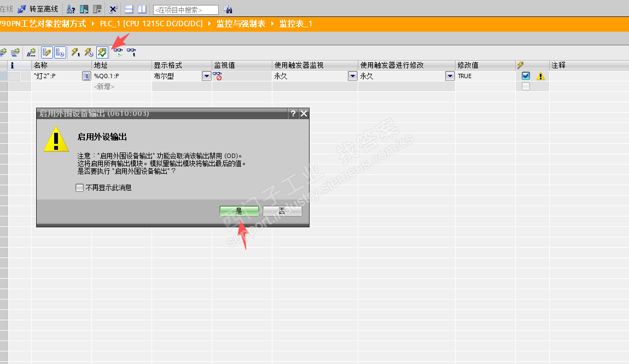Click 监控与强制表 in breadcrumb
629x364 pixels.
click(x=241, y=24)
